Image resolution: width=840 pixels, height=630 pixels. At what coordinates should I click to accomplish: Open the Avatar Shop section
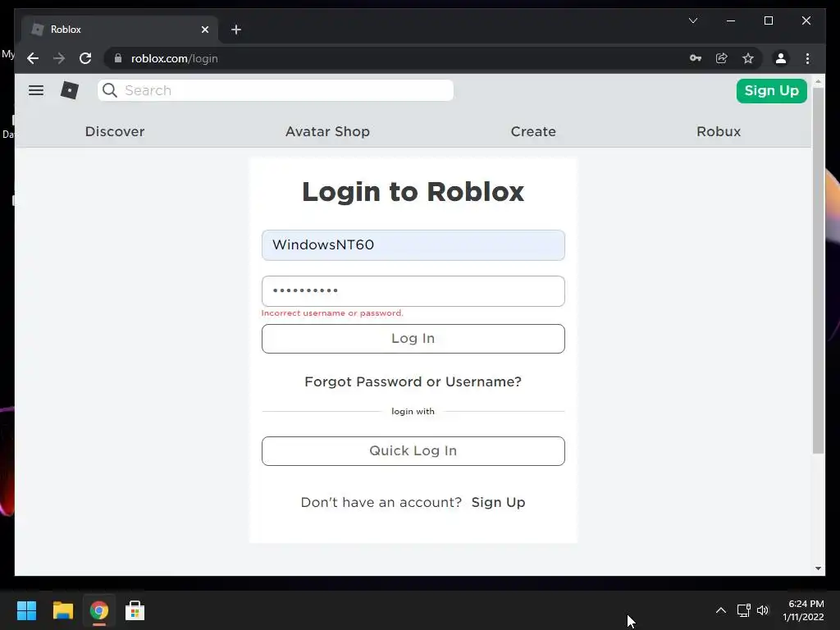tap(327, 131)
